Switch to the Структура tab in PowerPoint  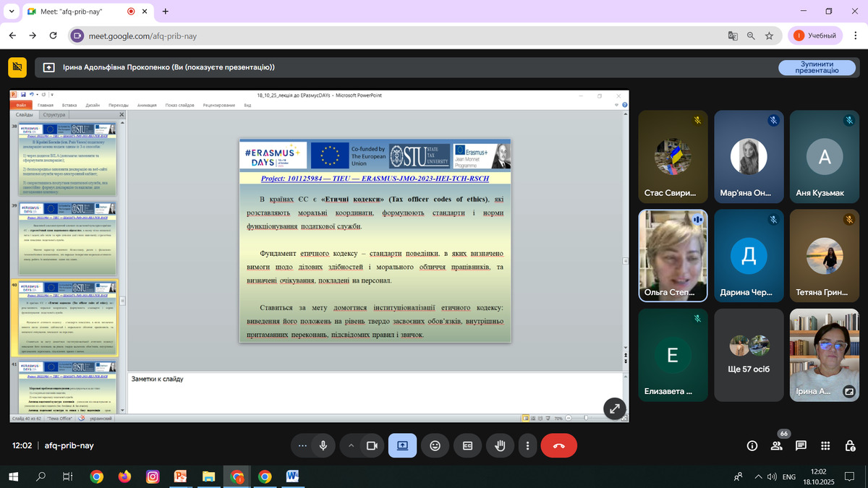54,115
